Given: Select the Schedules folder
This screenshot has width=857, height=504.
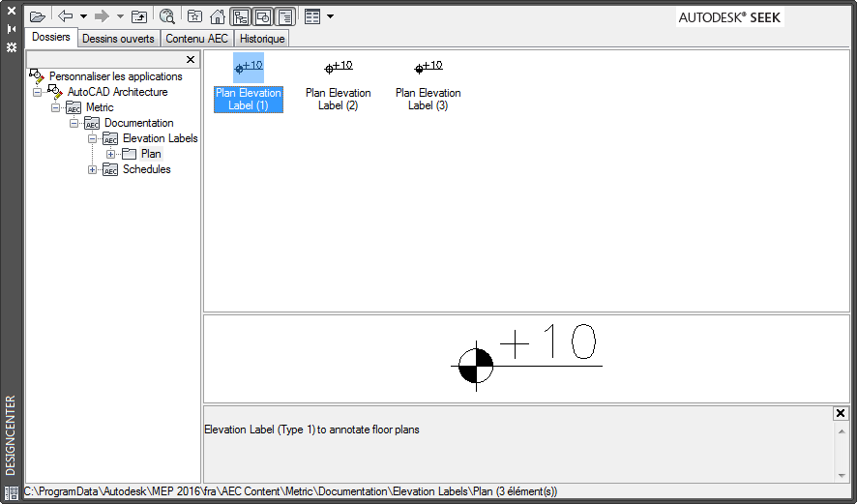Looking at the screenshot, I should (146, 169).
